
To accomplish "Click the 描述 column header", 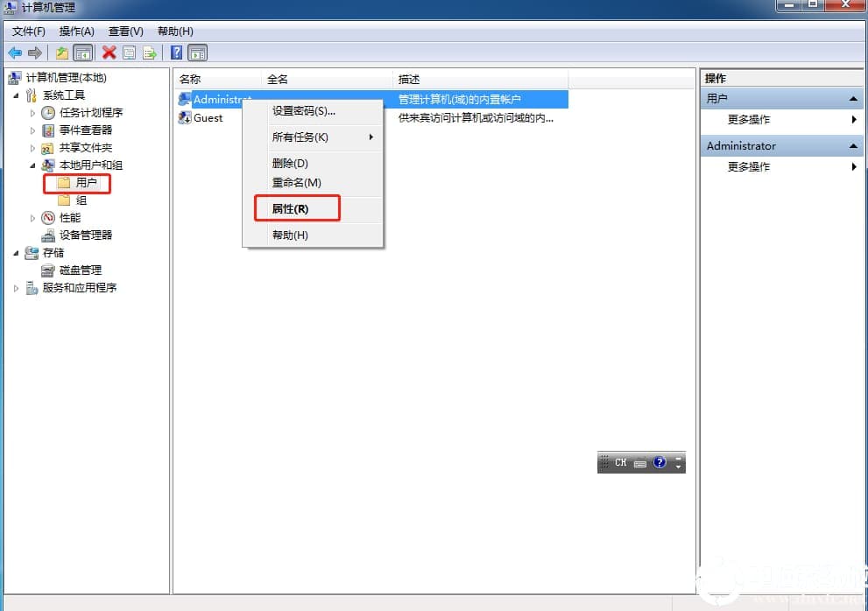I will click(x=409, y=79).
